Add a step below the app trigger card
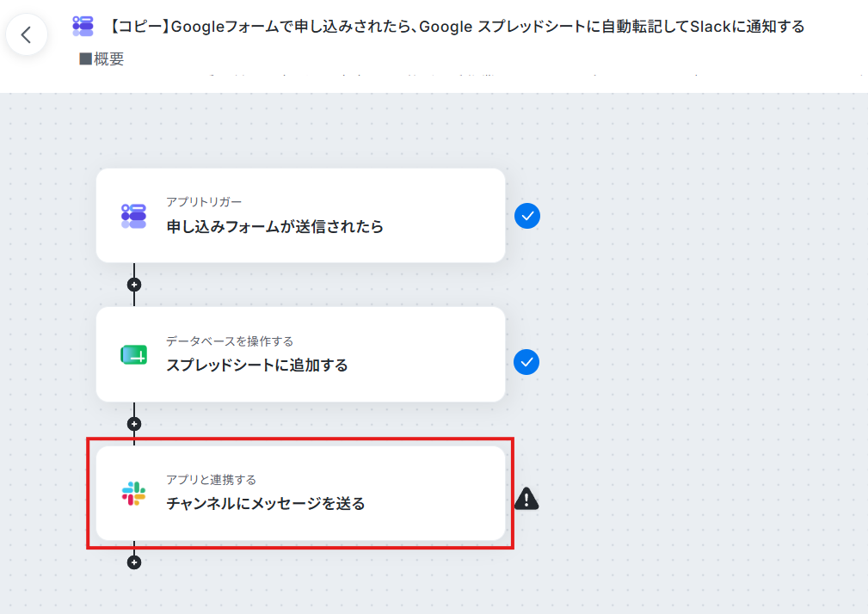The height and width of the screenshot is (614, 868). click(134, 285)
